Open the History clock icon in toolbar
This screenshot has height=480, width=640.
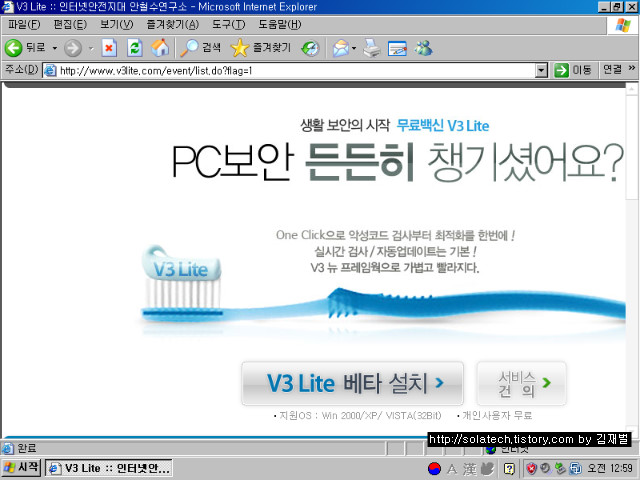click(310, 48)
